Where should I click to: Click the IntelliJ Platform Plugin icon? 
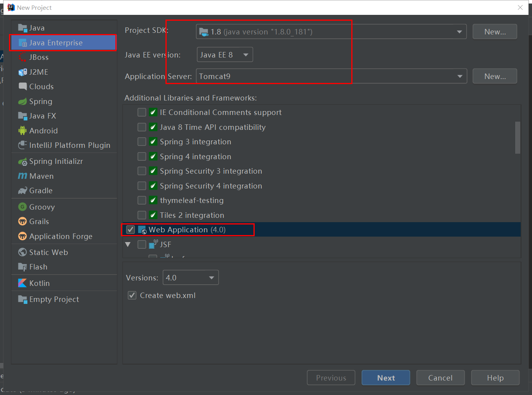[x=23, y=145]
